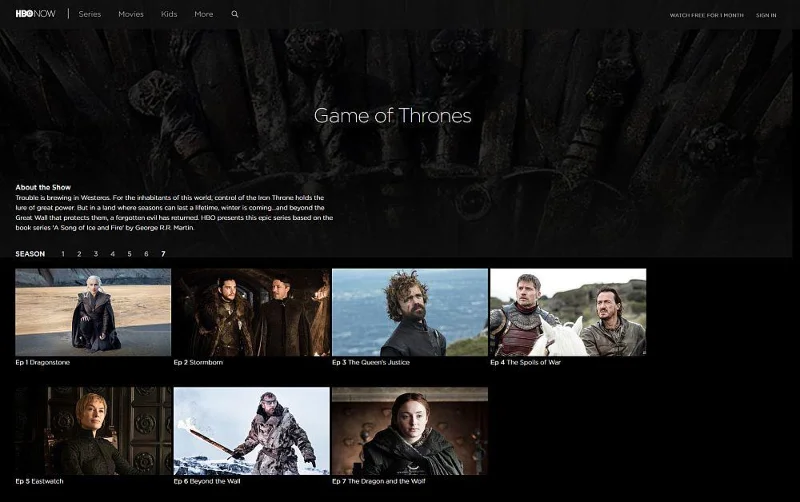The height and width of the screenshot is (502, 800).
Task: Open the Movies menu
Action: pyautogui.click(x=131, y=14)
